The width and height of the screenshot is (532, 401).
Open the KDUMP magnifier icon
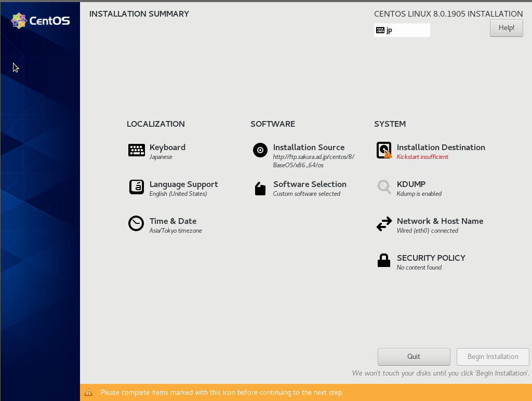(x=384, y=187)
